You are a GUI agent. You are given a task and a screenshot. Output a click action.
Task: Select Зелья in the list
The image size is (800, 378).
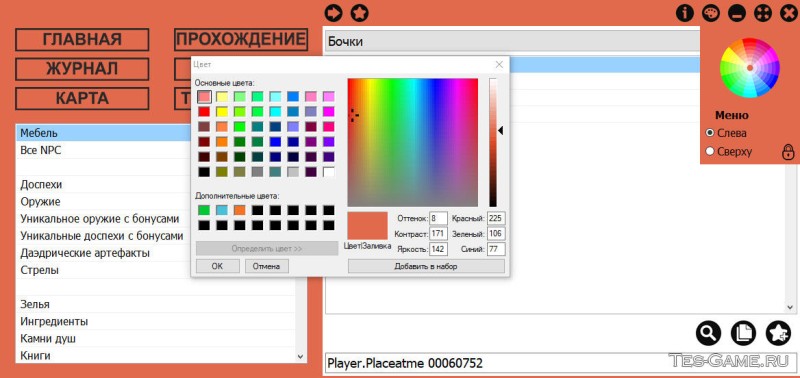(156, 304)
